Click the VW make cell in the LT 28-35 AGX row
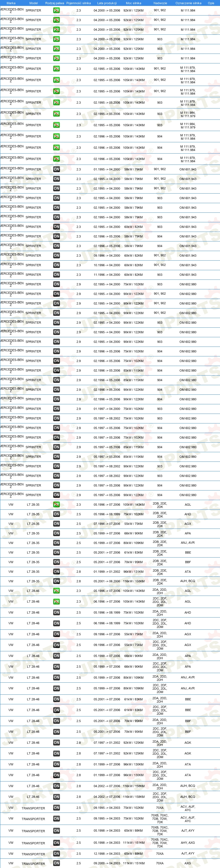 point(11,524)
